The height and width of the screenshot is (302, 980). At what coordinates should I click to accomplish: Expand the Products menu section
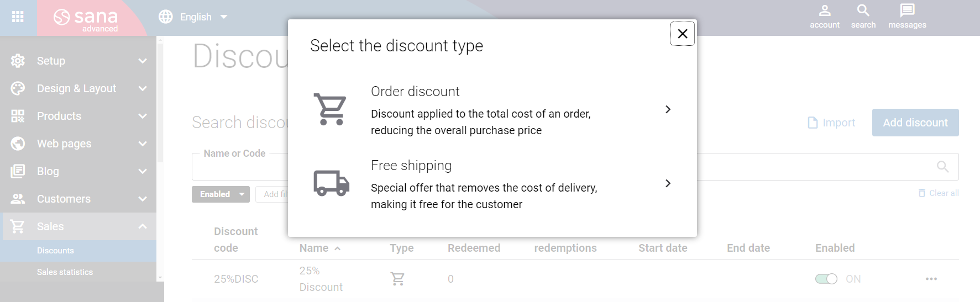point(78,116)
